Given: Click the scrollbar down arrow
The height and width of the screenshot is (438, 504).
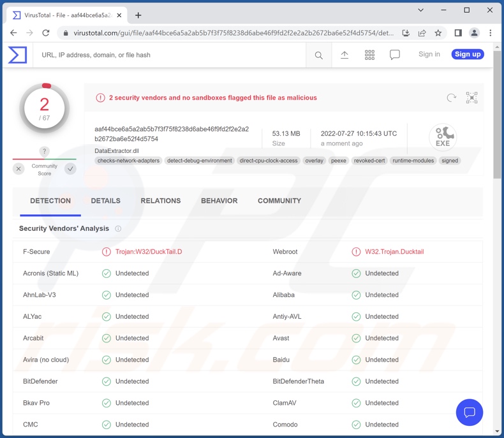Looking at the screenshot, I should (x=497, y=432).
